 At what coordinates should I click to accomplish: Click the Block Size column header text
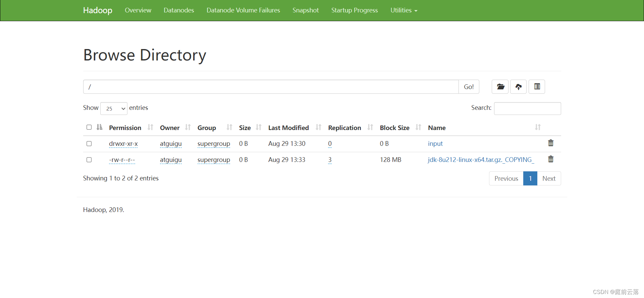pyautogui.click(x=395, y=128)
